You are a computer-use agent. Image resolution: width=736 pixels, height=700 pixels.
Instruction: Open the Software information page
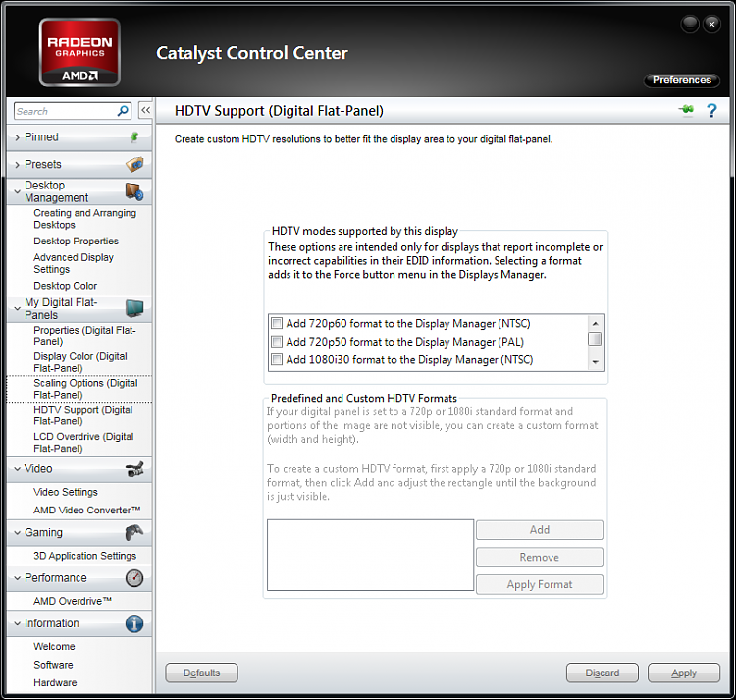click(x=53, y=665)
